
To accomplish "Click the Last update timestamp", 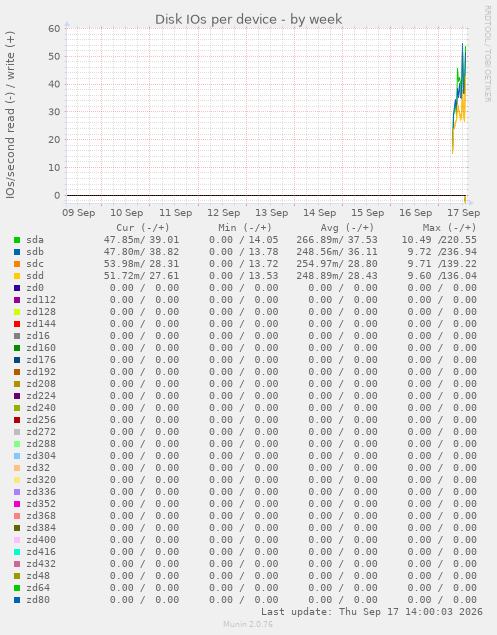I will (371, 612).
